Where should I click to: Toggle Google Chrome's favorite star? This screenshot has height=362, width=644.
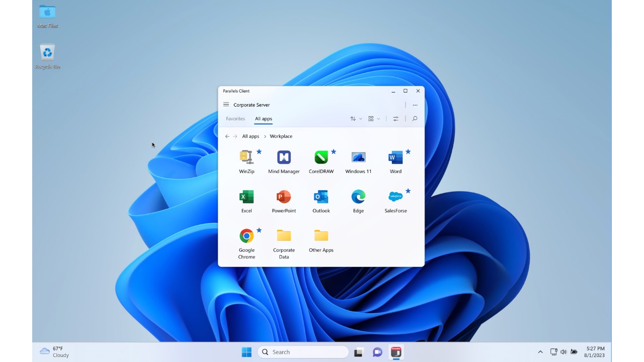click(259, 230)
